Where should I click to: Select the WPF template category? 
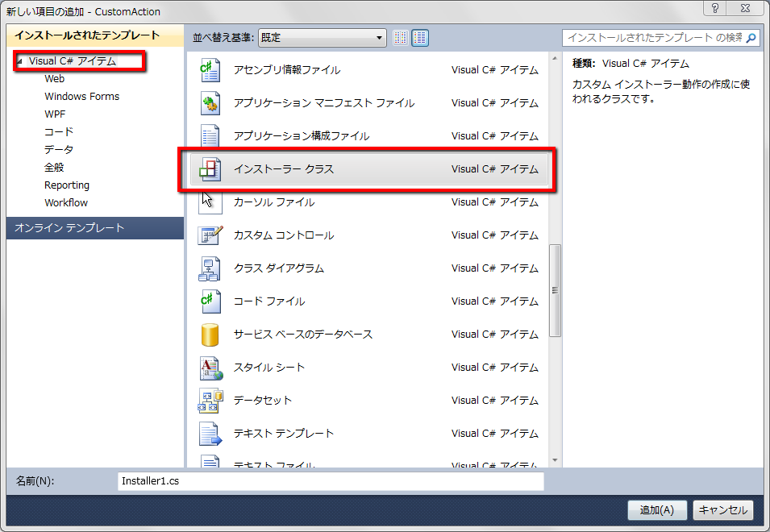(x=55, y=114)
